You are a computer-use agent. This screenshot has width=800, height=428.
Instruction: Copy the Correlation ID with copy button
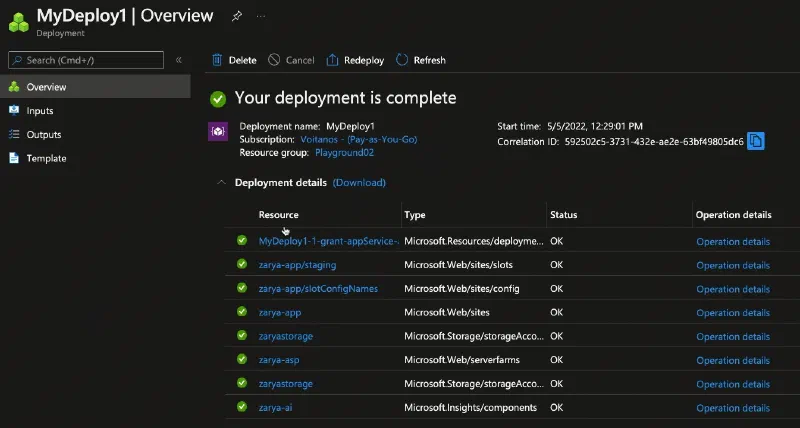756,141
